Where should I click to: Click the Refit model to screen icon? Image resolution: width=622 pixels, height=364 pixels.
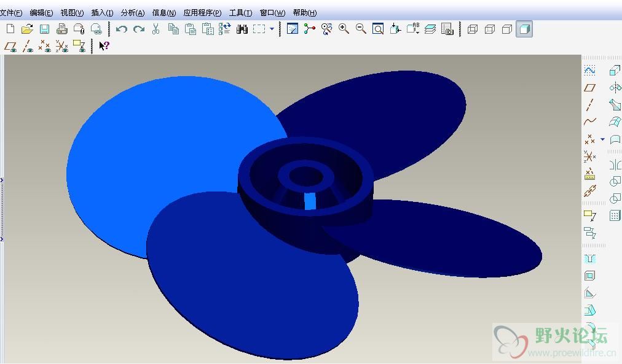378,29
